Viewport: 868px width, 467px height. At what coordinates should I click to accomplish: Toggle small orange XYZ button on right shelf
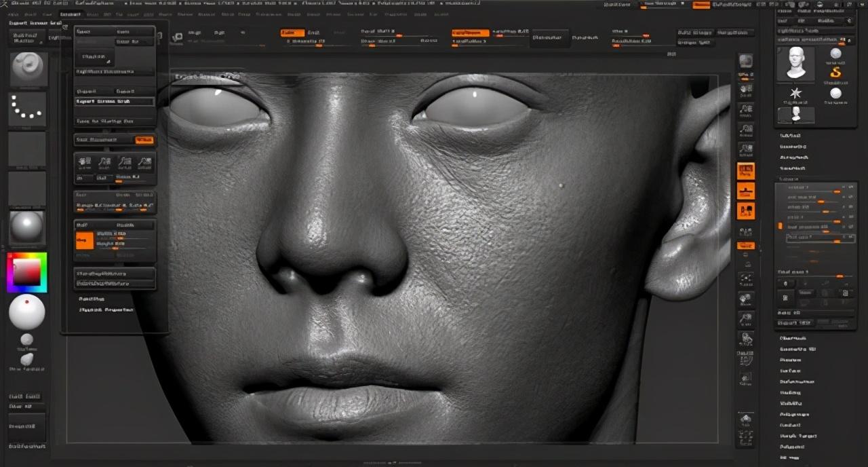[745, 246]
